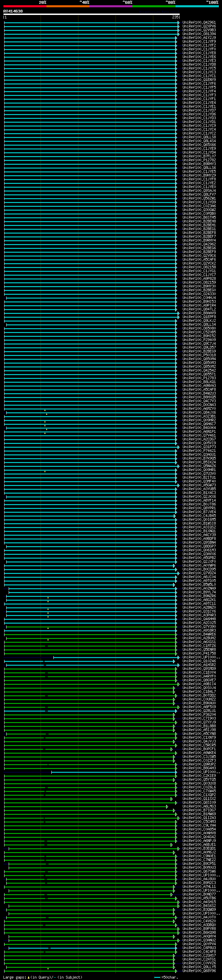Select the UniRef100_P41758 label
222x980 pixels.
pyautogui.click(x=199, y=654)
